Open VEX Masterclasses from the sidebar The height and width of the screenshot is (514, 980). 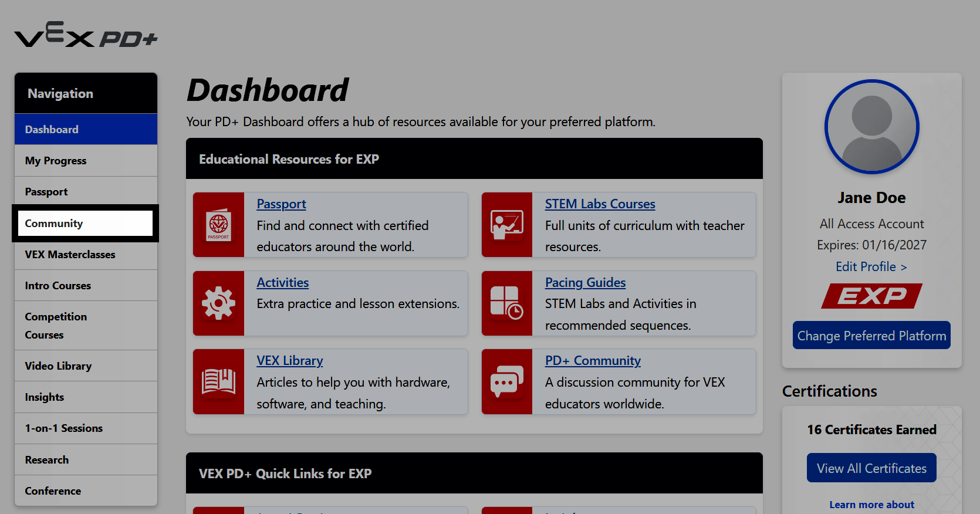86,255
